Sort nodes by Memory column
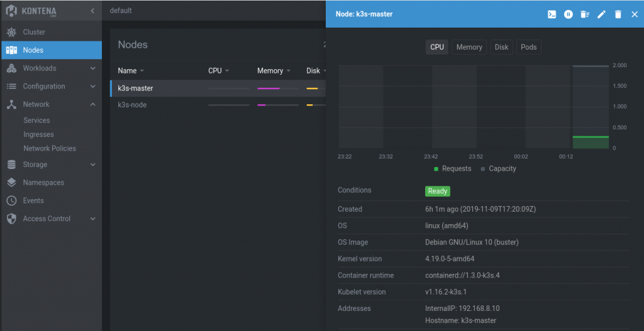Image resolution: width=644 pixels, height=331 pixels. point(274,70)
